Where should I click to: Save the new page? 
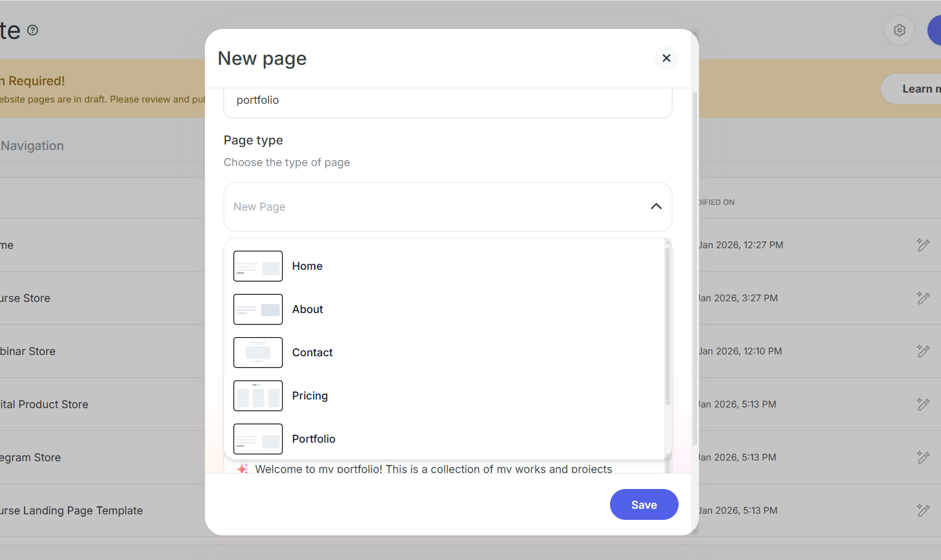coord(643,504)
